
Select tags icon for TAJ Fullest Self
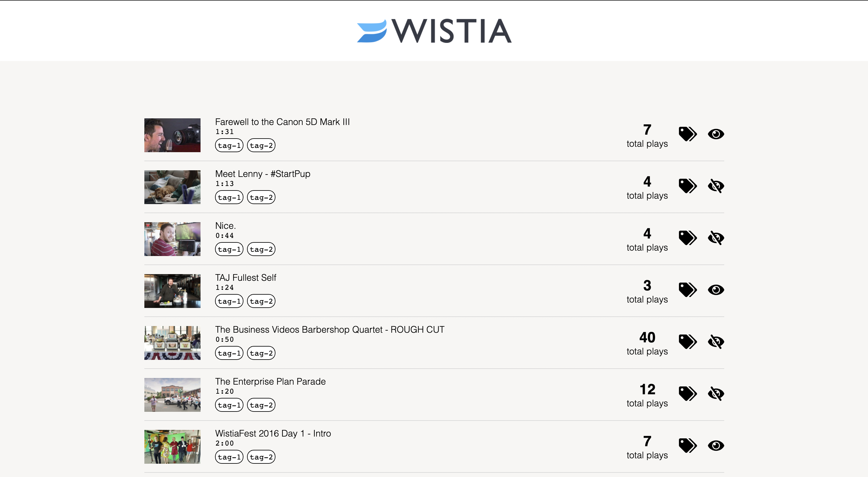(687, 290)
